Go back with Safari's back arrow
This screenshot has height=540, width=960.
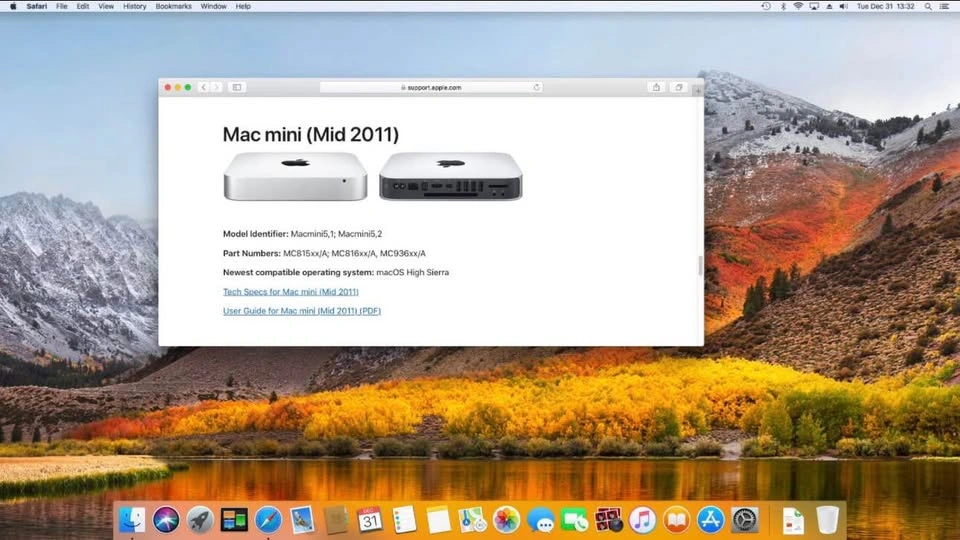[x=204, y=88]
